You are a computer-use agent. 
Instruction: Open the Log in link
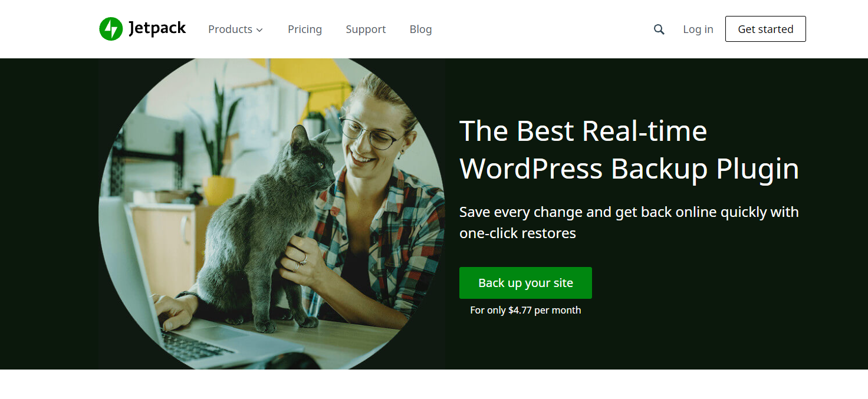[698, 28]
